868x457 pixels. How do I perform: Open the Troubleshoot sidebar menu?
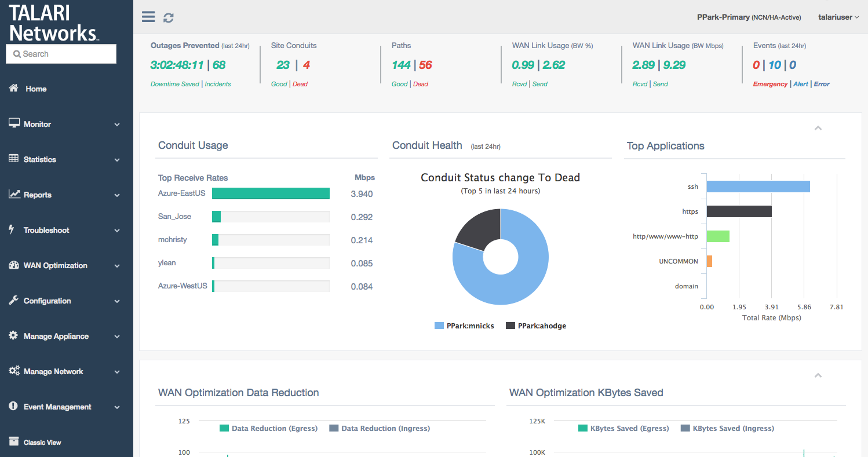pyautogui.click(x=46, y=230)
